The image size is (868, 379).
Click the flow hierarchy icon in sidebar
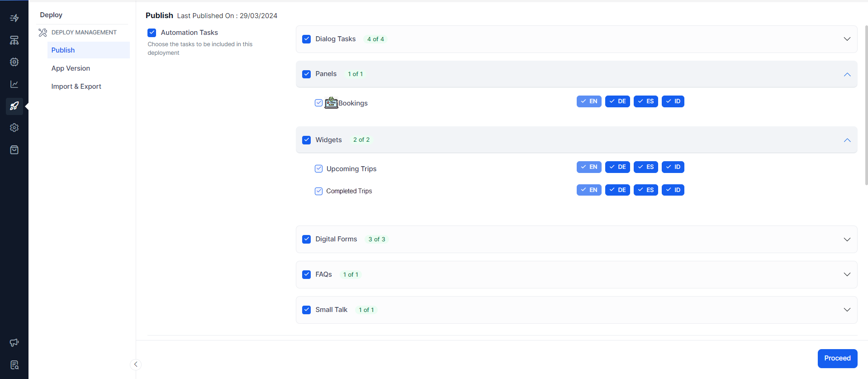[14, 40]
